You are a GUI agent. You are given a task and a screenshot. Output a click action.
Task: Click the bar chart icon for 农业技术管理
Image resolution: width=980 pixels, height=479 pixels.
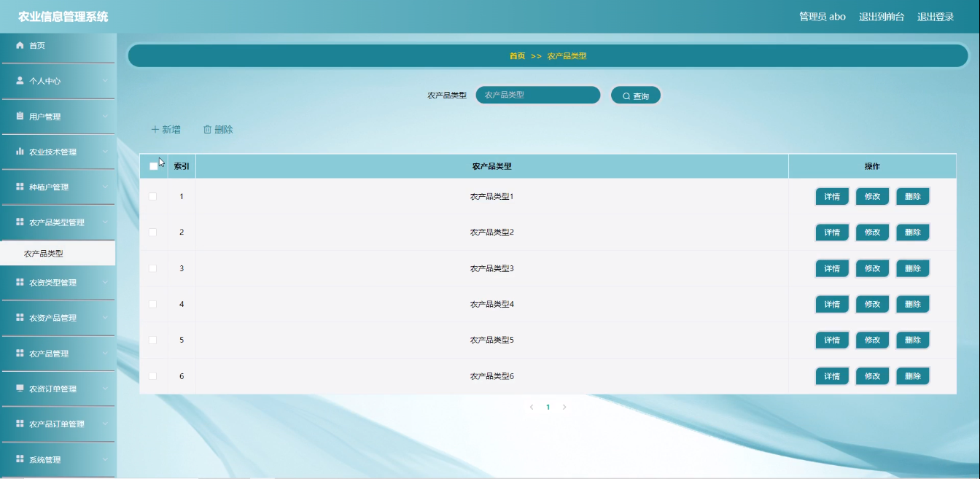coord(20,152)
